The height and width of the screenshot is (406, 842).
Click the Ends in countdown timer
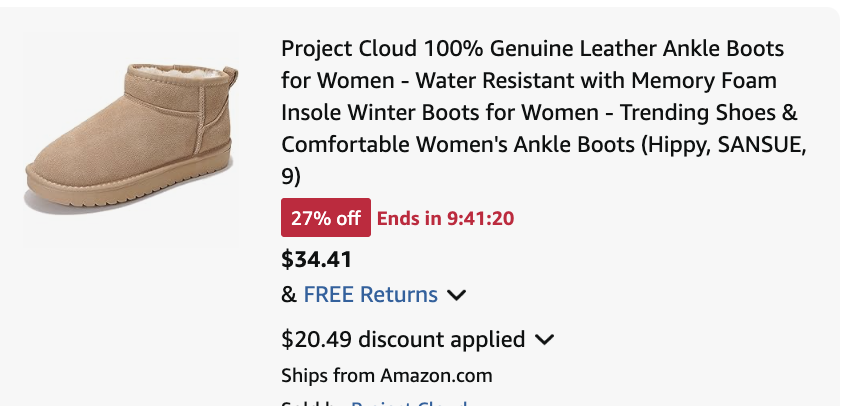pyautogui.click(x=446, y=218)
